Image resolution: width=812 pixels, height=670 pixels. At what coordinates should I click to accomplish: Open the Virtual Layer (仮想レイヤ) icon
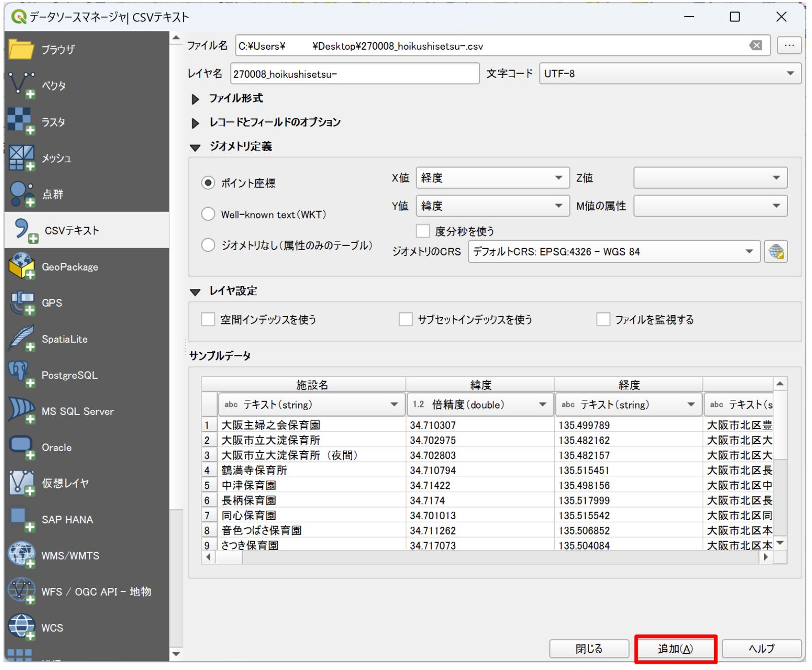21,483
